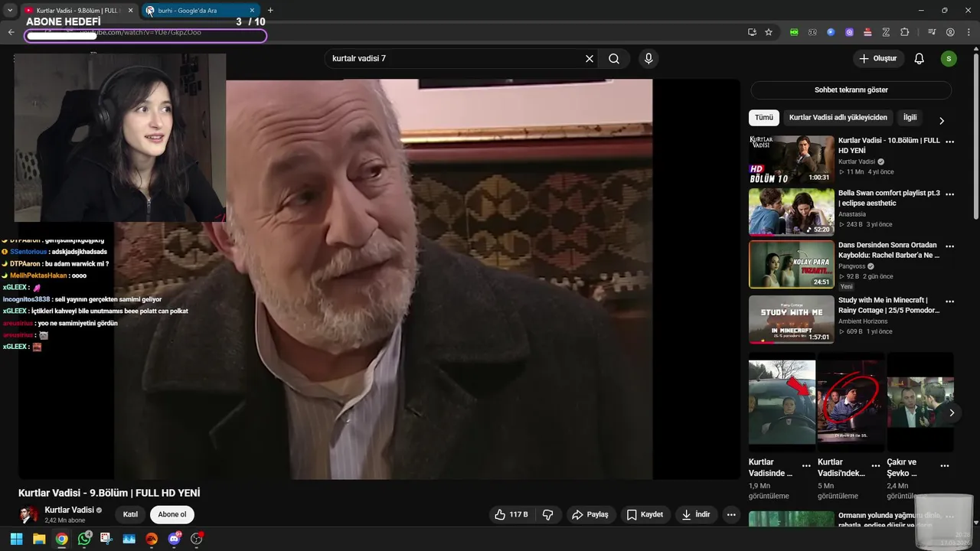Open the Çakır ve Şevko short thumbnail
980x551 pixels.
coord(920,403)
